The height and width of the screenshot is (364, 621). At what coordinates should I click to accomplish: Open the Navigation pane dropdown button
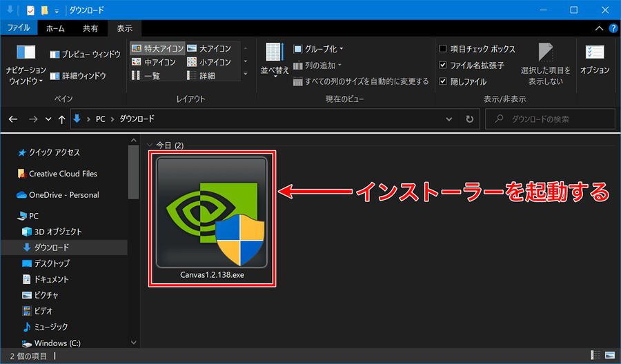pos(26,65)
